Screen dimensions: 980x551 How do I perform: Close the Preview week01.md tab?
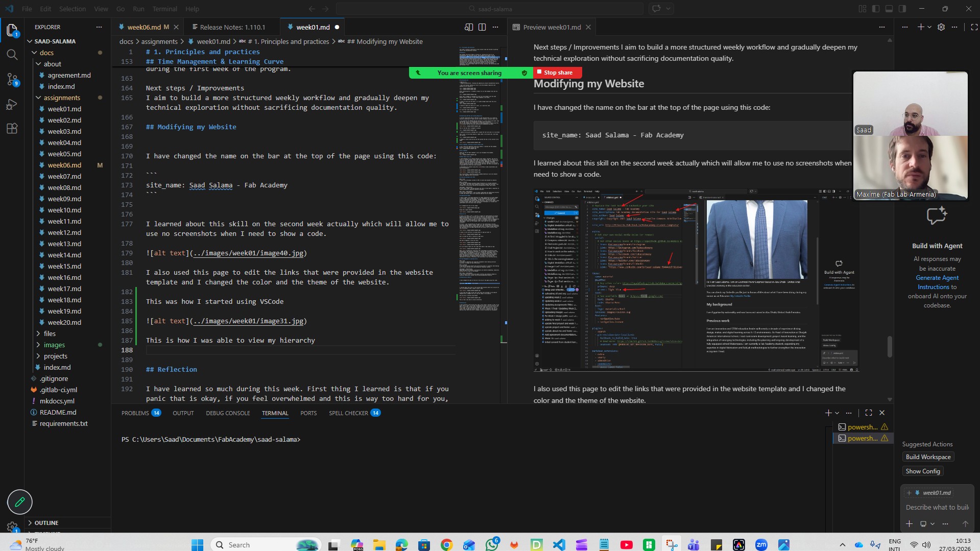point(588,27)
